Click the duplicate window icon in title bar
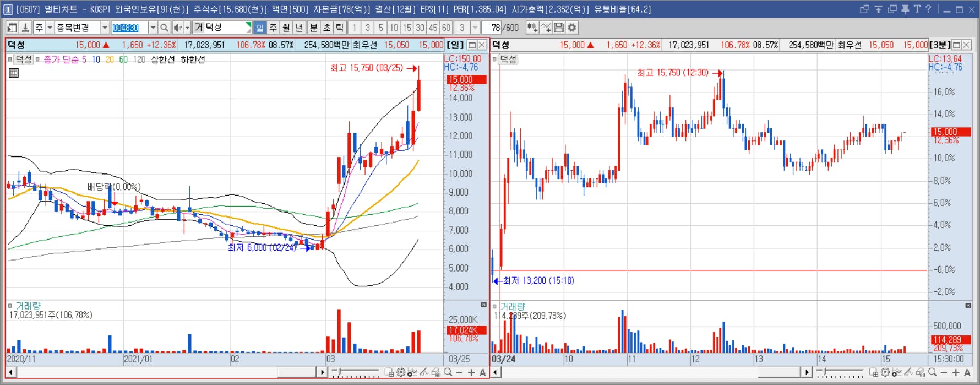The width and height of the screenshot is (980, 385). (x=892, y=9)
